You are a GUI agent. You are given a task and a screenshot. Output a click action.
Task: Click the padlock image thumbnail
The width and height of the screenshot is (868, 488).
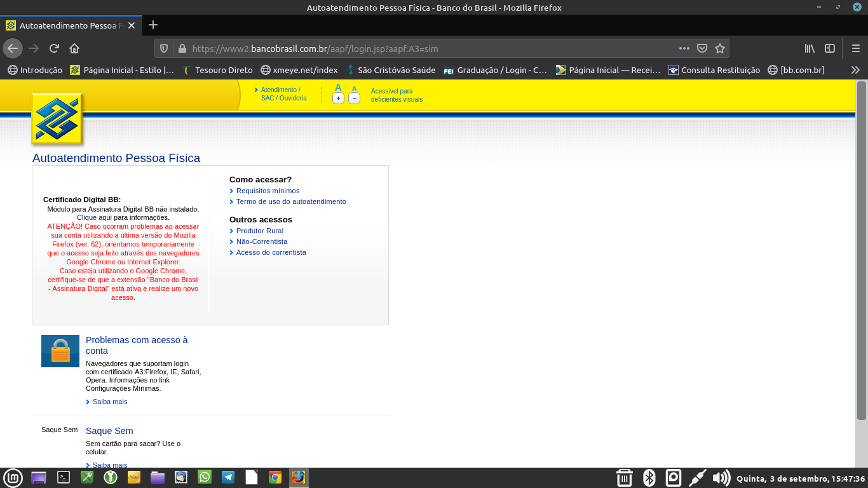click(x=60, y=351)
